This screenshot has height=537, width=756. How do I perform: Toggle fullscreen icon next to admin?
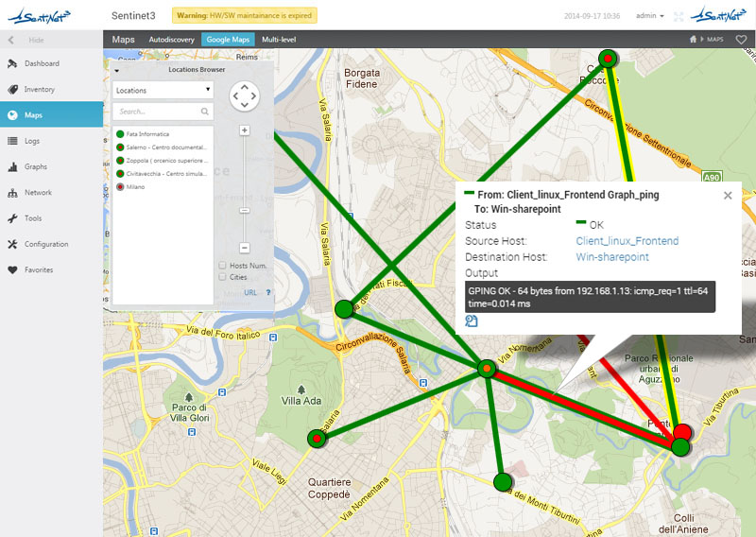click(679, 16)
